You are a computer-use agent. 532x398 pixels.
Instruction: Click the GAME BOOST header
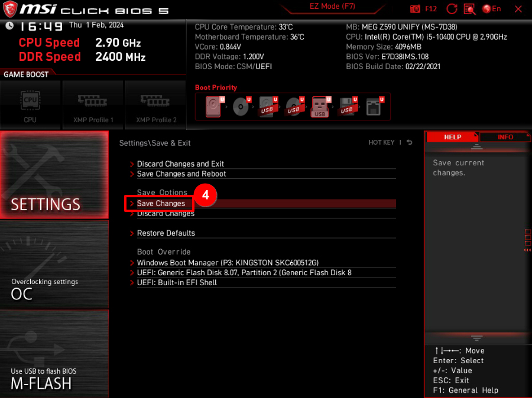point(26,74)
